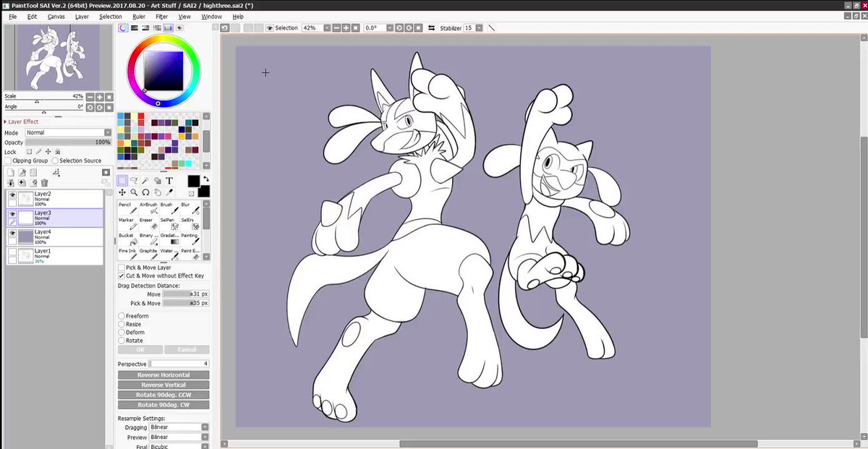Select the Text tool
This screenshot has width=868, height=449.
point(169,181)
